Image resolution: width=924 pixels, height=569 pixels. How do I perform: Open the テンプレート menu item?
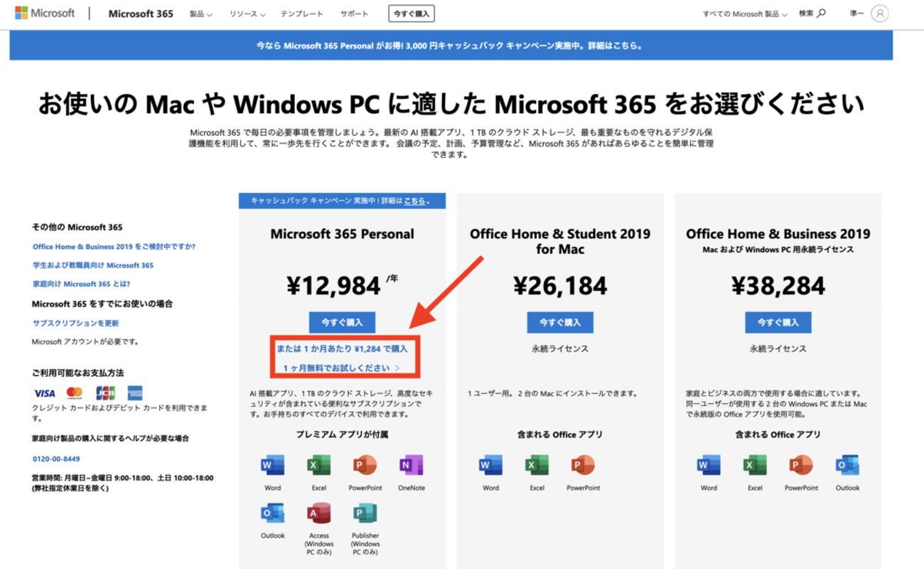click(x=301, y=14)
